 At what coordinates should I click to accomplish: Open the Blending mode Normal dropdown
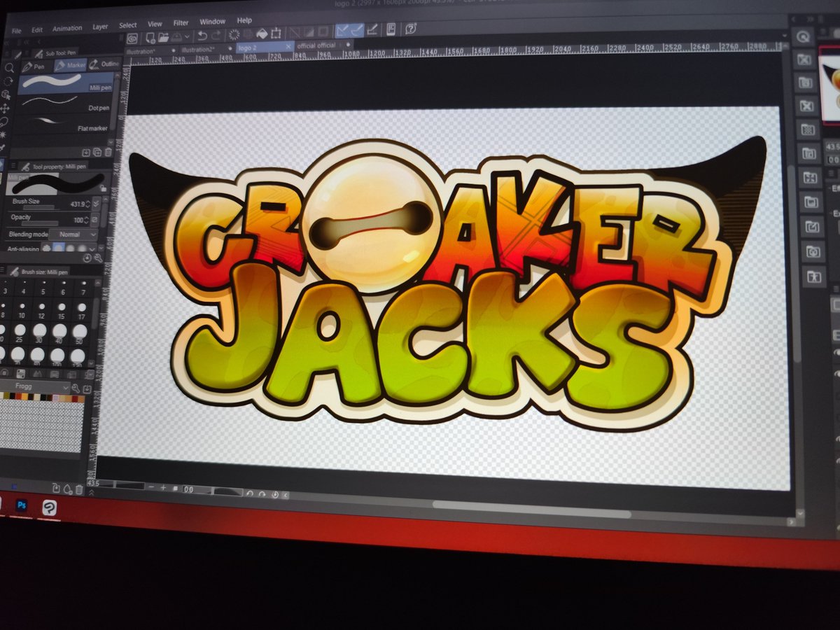point(73,234)
